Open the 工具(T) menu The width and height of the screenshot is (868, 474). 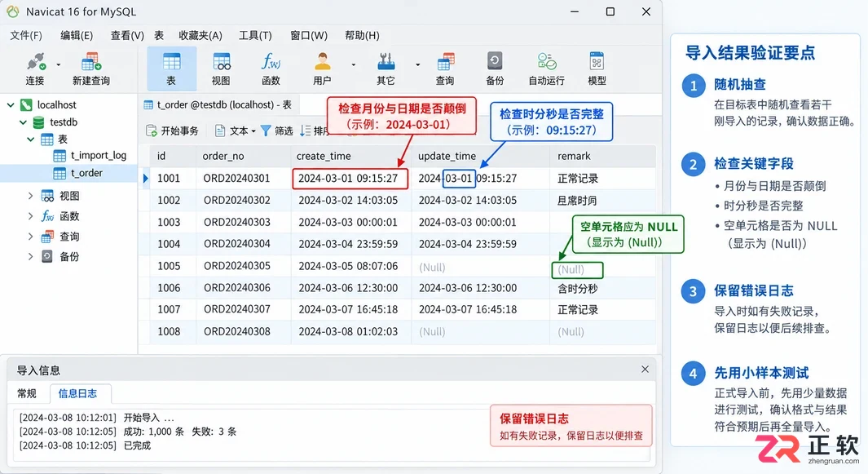click(255, 35)
